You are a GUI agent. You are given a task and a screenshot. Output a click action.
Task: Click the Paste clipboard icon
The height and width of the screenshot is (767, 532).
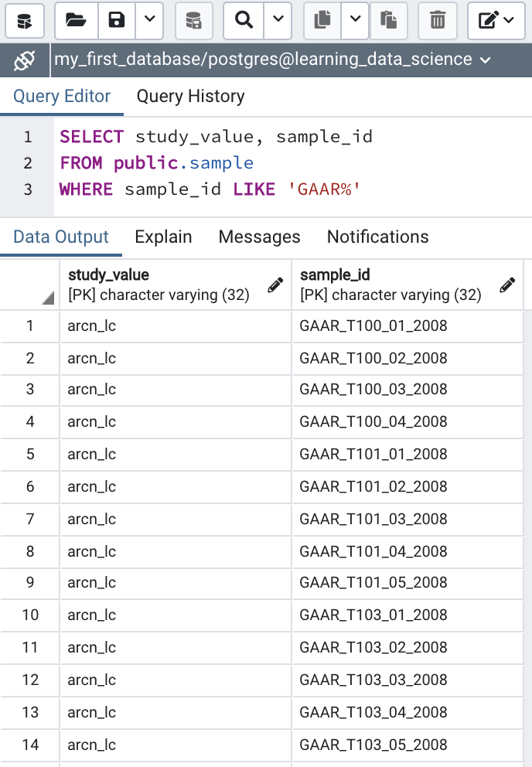click(389, 20)
